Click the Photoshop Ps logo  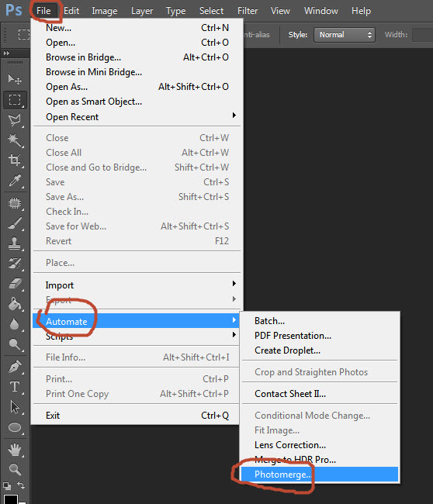(14, 10)
